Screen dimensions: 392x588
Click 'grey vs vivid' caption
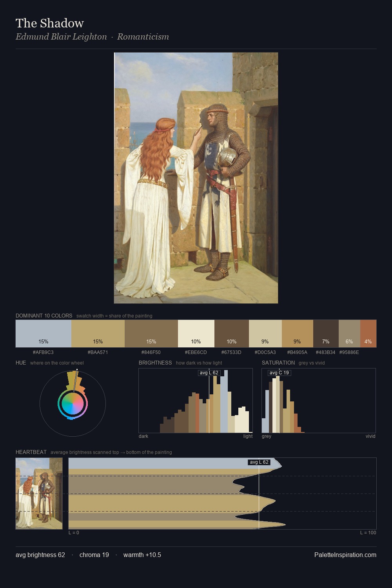pyautogui.click(x=312, y=363)
